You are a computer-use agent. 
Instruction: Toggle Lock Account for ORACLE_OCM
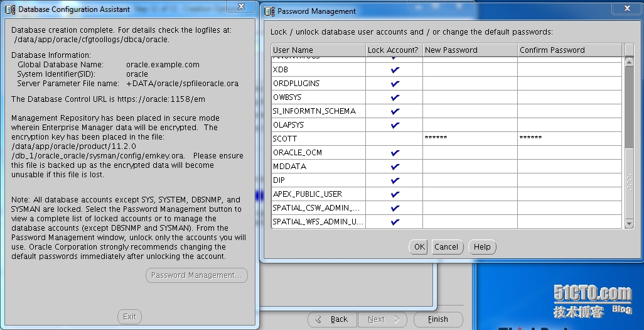(x=395, y=153)
